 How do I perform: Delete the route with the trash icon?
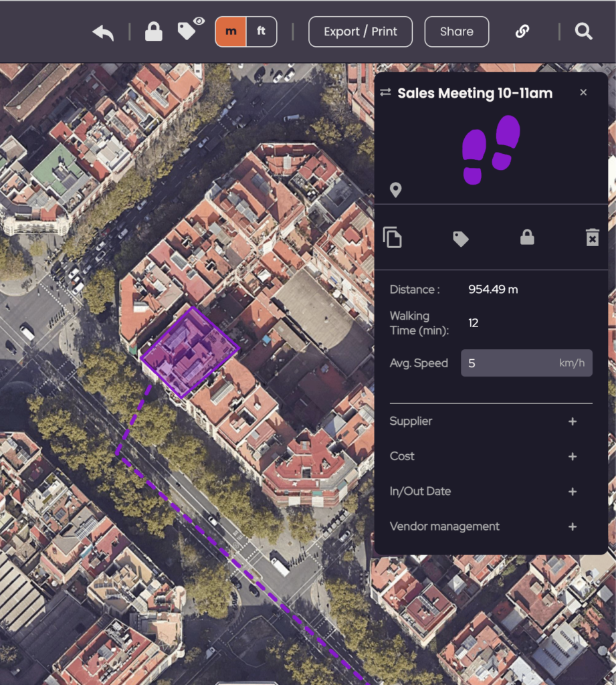click(592, 237)
